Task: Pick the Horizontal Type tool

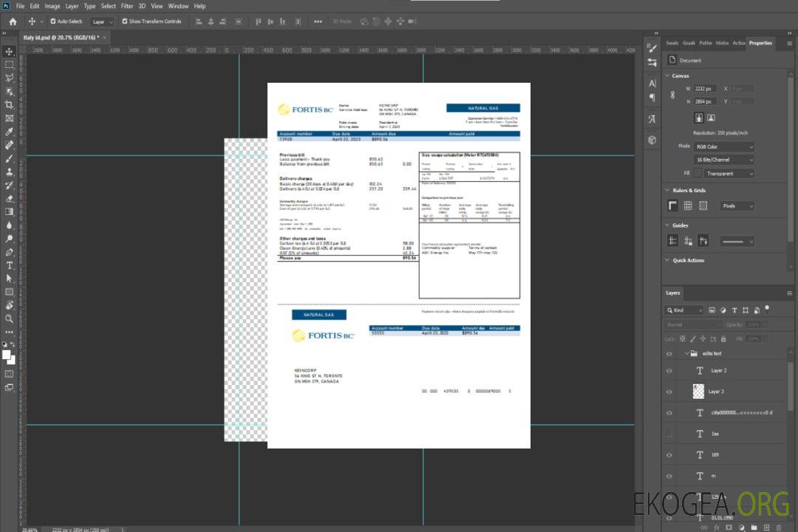Action: coord(10,265)
